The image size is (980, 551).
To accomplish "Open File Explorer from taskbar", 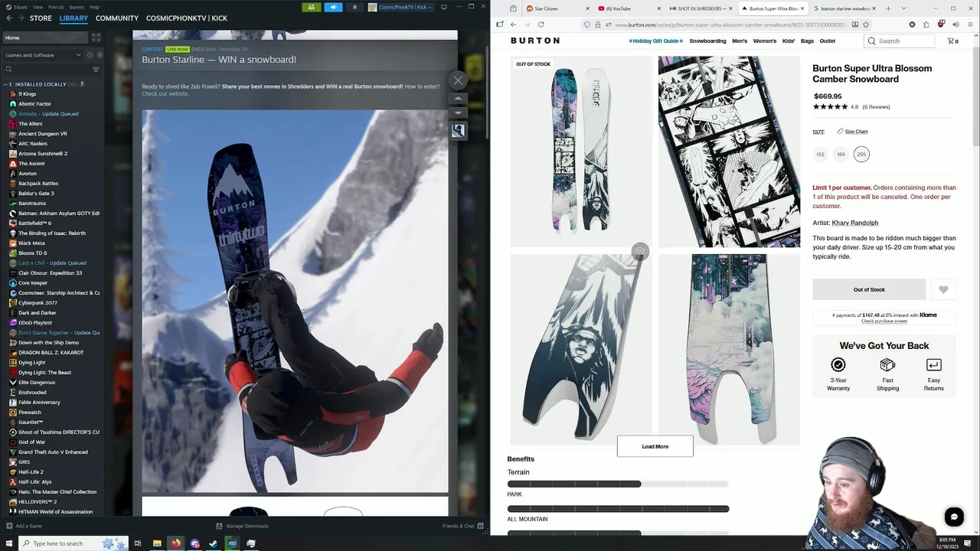I will click(x=157, y=543).
